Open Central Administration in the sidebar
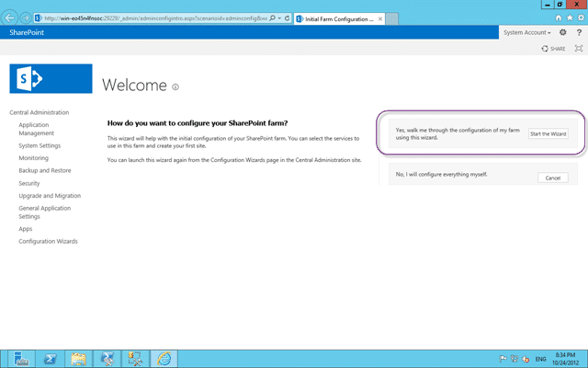The image size is (588, 368). 39,112
